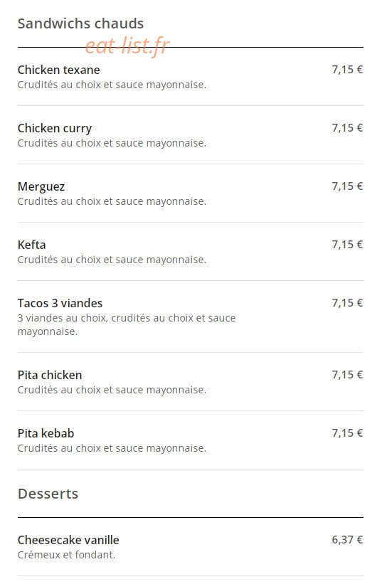Click the Tacos 3 viandes price
Screen dimensions: 392x584
pyautogui.click(x=347, y=303)
